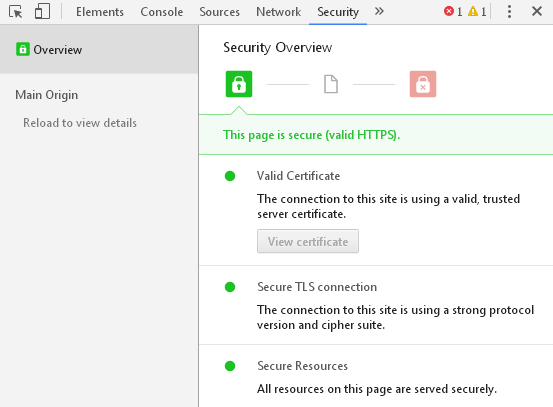The width and height of the screenshot is (553, 407).
Task: Switch to the Console tab
Action: 162,12
